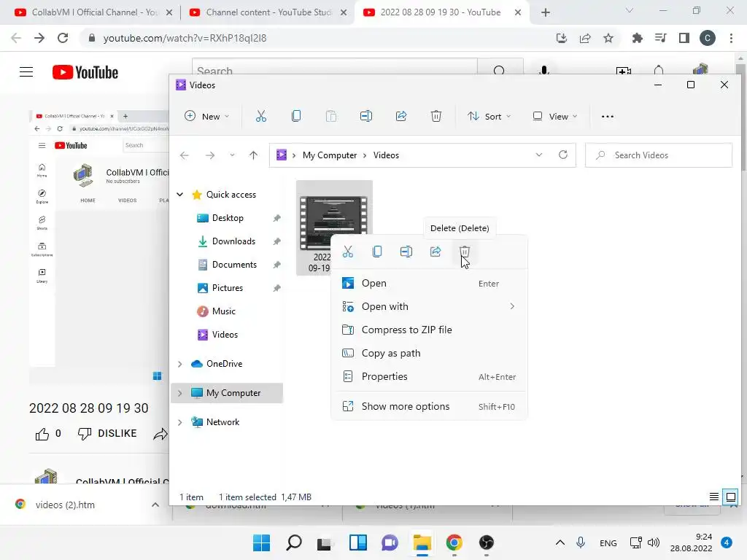The width and height of the screenshot is (747, 560).
Task: Select Desktop in Quick access
Action: click(228, 218)
